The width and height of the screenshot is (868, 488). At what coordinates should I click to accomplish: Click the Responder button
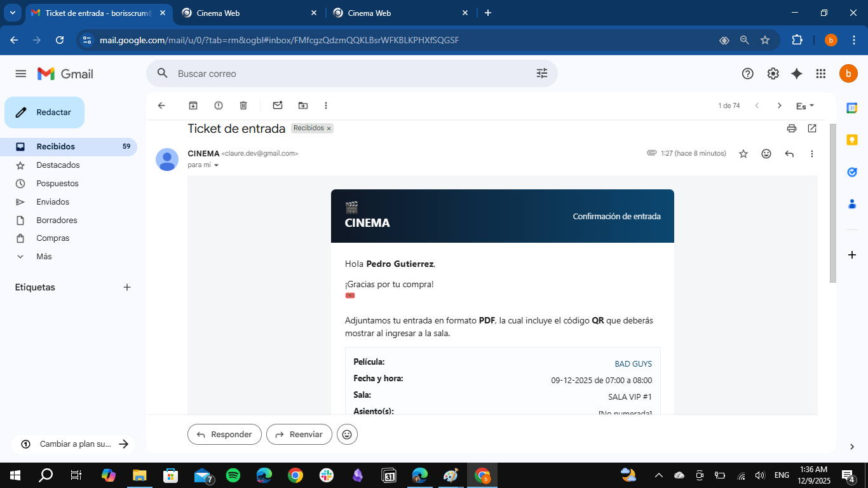click(224, 435)
